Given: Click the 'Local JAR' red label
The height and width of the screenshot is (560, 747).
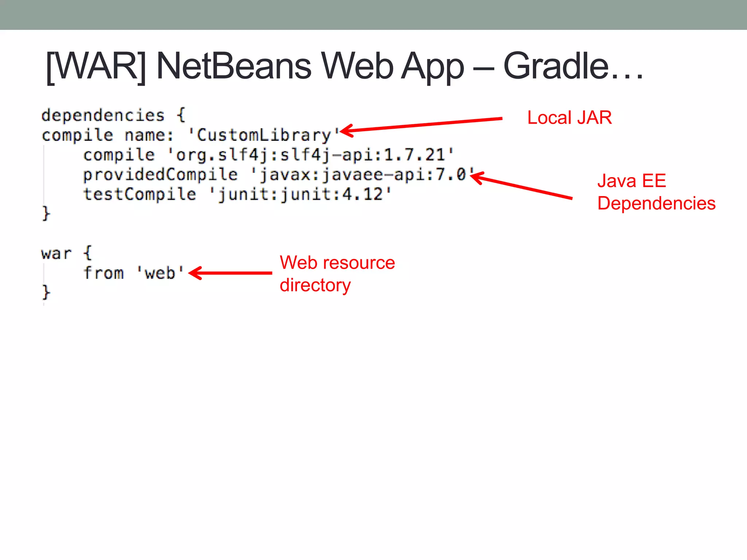Looking at the screenshot, I should [570, 118].
